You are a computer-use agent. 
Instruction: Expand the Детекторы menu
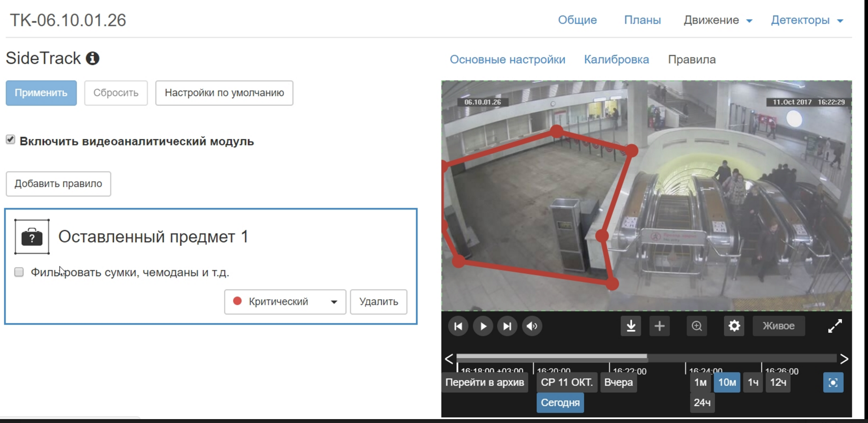(807, 20)
